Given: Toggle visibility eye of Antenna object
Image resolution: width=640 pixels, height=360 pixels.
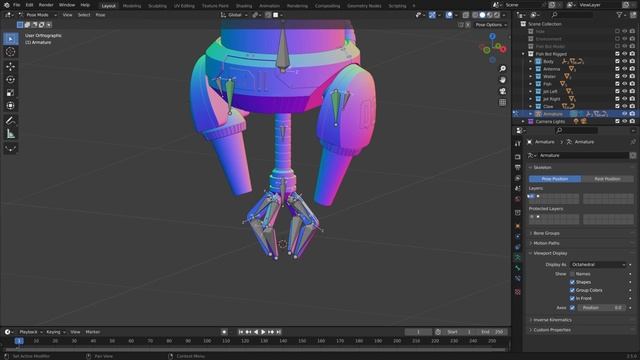Looking at the screenshot, I should (625, 69).
